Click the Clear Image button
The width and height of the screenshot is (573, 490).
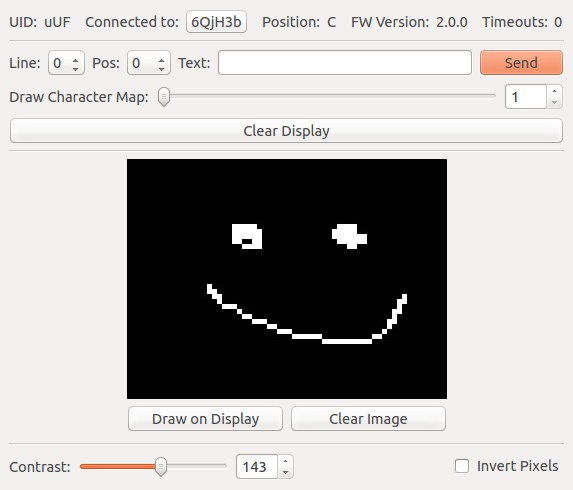click(x=368, y=419)
